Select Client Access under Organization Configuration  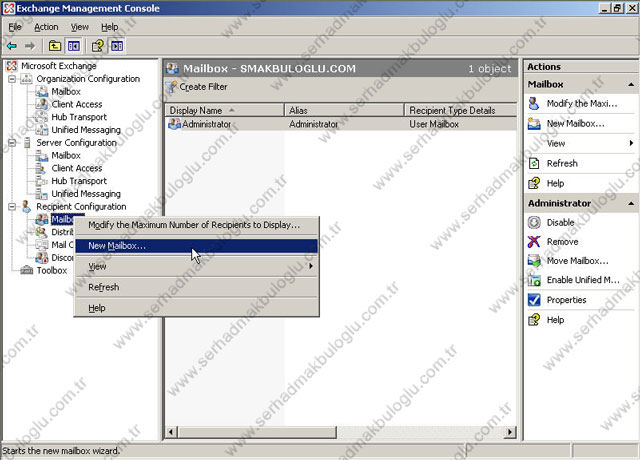(x=77, y=104)
